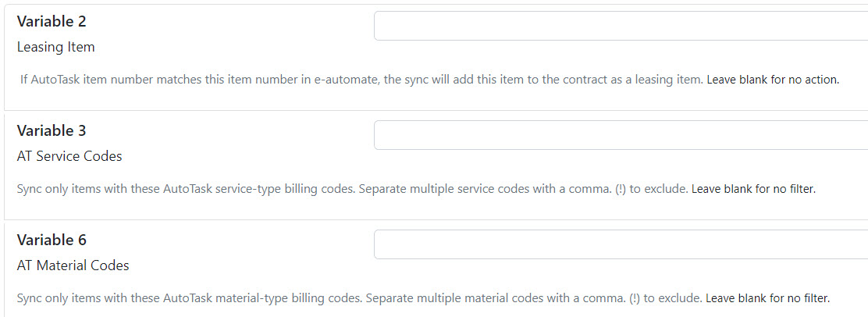Click the "Variable 2" heading

[52, 21]
